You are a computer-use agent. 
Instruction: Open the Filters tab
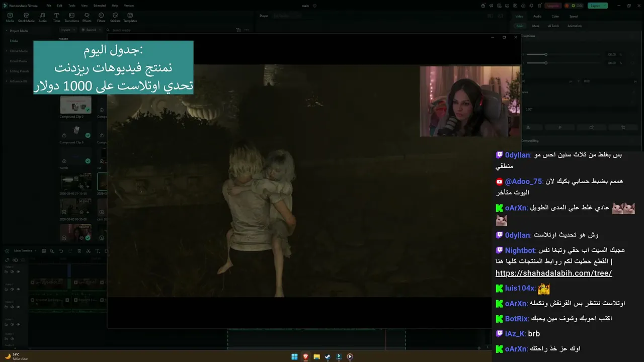tap(101, 18)
